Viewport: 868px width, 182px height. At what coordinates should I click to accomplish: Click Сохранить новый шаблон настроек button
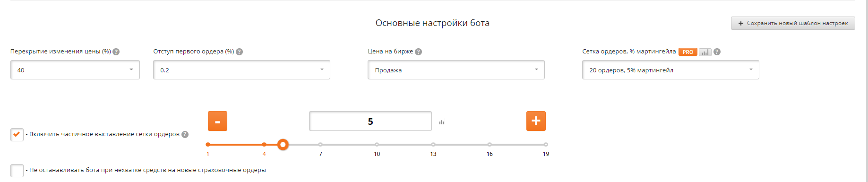point(793,23)
